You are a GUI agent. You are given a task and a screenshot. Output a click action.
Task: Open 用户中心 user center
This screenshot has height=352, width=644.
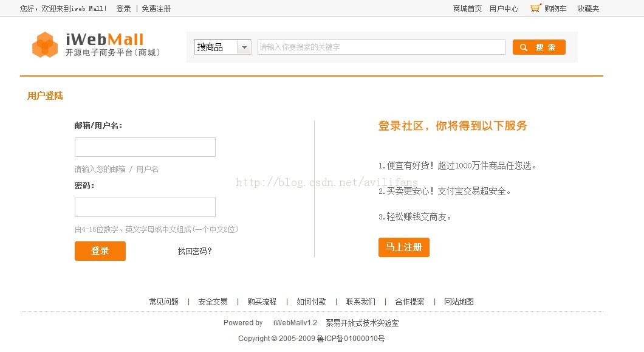[x=504, y=9]
